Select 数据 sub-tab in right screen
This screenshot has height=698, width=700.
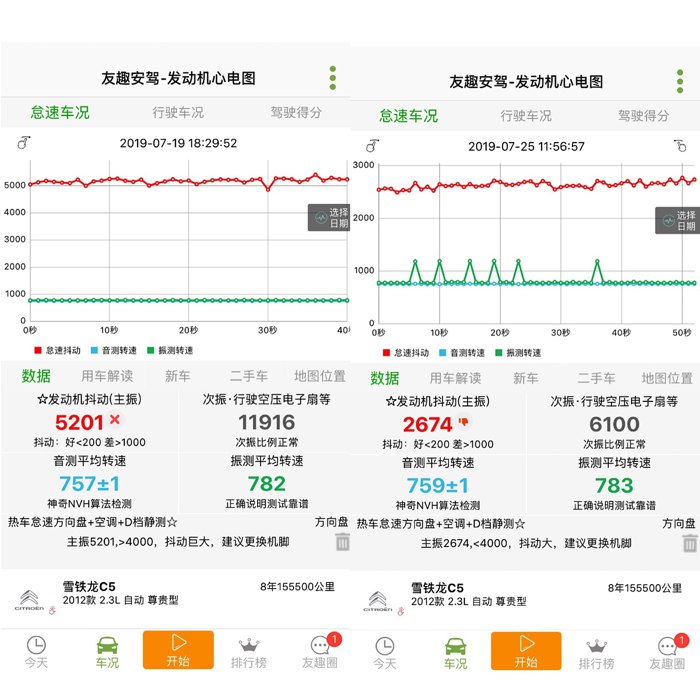[384, 378]
